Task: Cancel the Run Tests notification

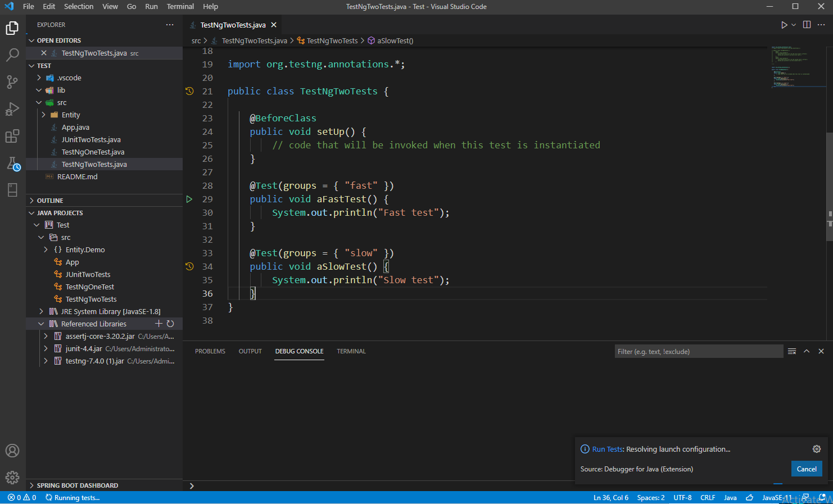Action: click(806, 469)
